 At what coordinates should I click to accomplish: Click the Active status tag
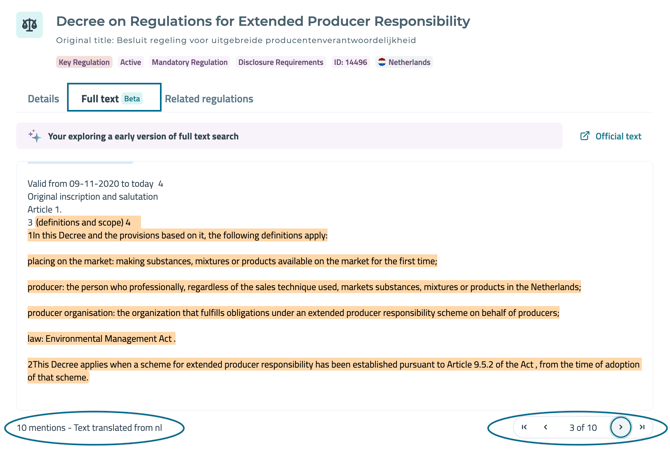coord(131,62)
